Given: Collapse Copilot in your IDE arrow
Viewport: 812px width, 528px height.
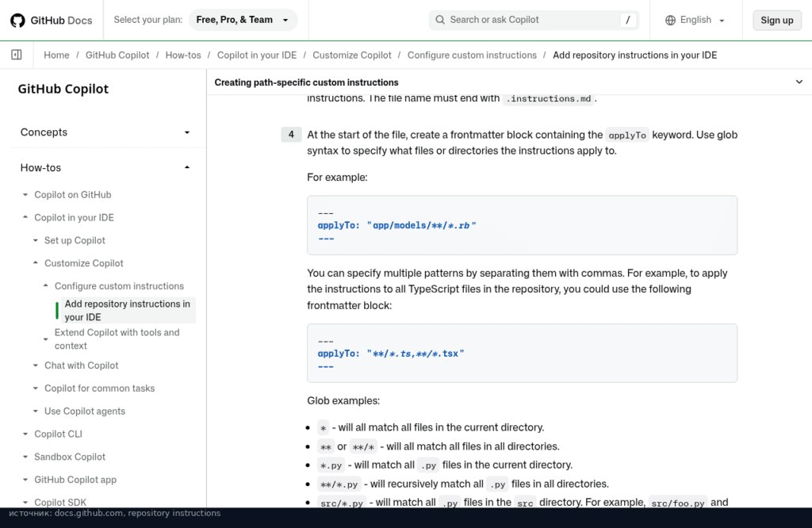Looking at the screenshot, I should tap(25, 217).
